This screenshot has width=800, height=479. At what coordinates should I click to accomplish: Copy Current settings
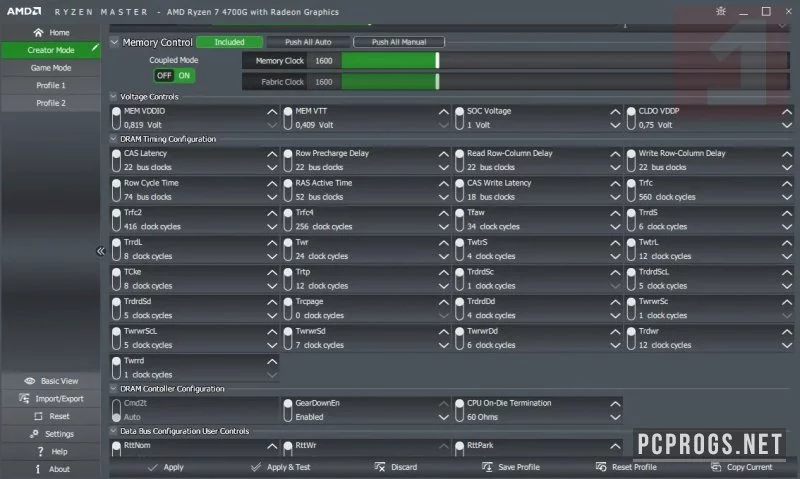[x=741, y=467]
